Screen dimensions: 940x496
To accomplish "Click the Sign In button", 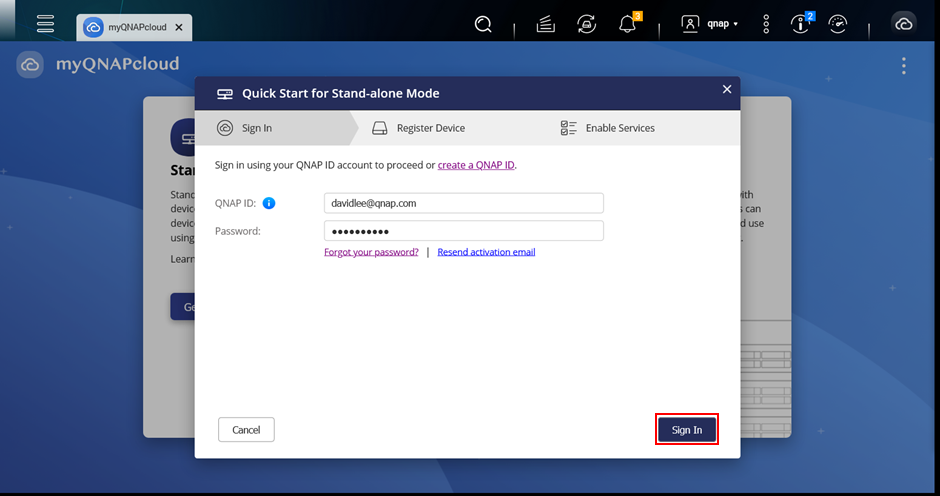I will 687,429.
